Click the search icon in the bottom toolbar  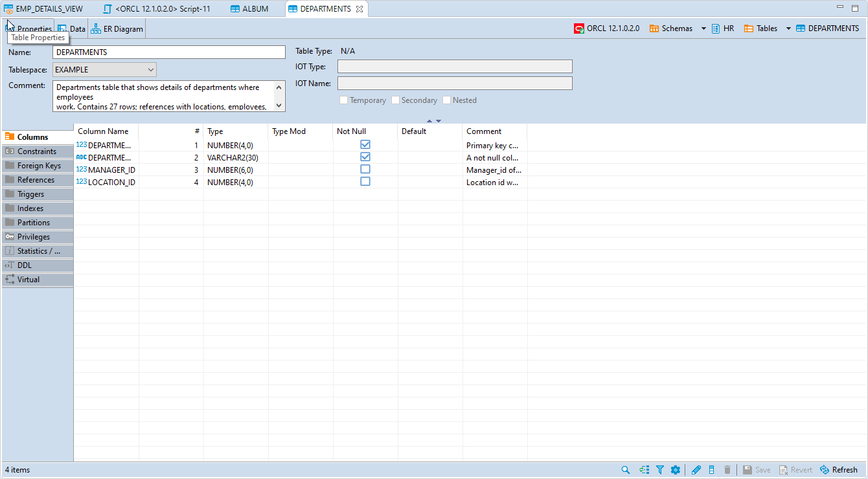[625, 469]
